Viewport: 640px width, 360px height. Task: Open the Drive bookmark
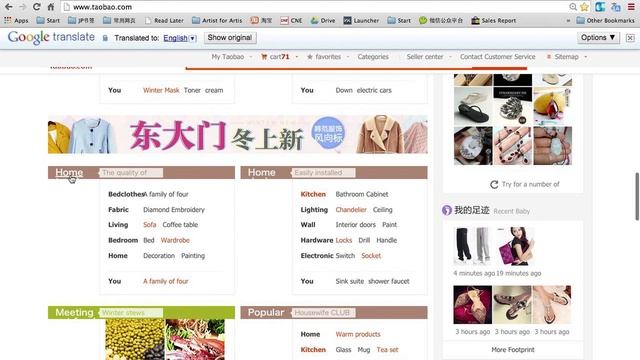[322, 20]
